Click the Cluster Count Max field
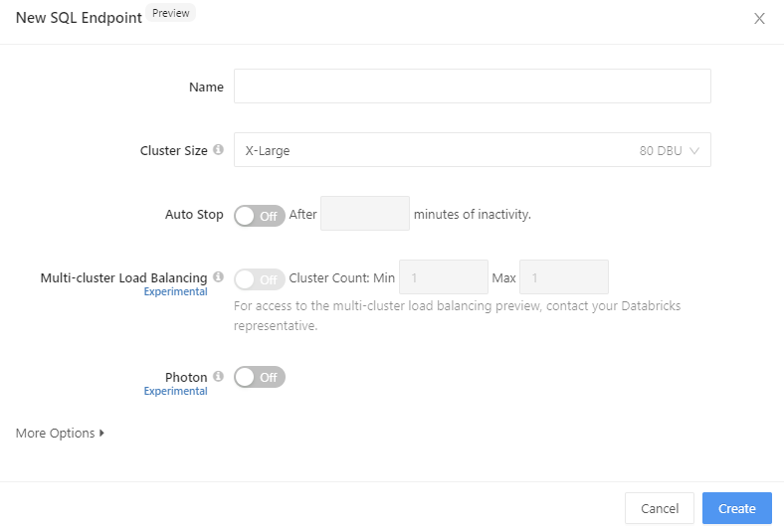784x532 pixels. [x=563, y=277]
